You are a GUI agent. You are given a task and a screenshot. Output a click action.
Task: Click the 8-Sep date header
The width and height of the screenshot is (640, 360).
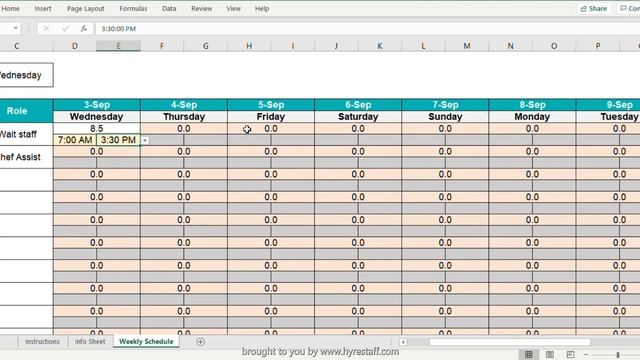(x=532, y=105)
